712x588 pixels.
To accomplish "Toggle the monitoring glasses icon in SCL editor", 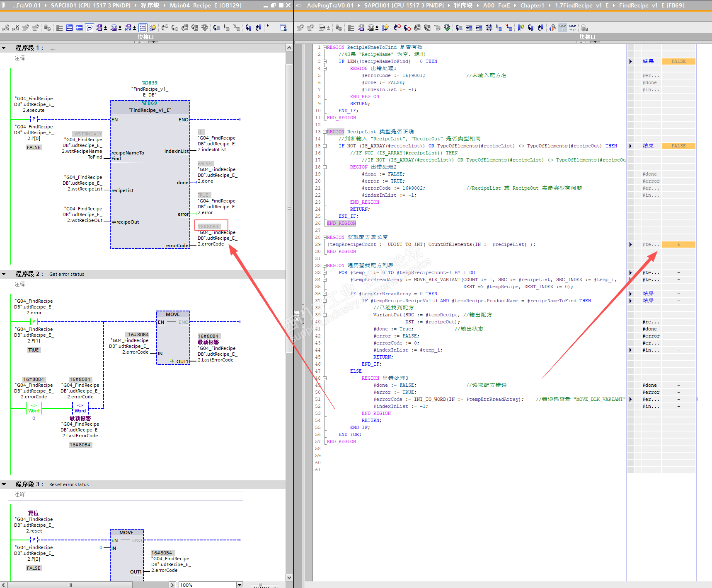I will tap(562, 28).
